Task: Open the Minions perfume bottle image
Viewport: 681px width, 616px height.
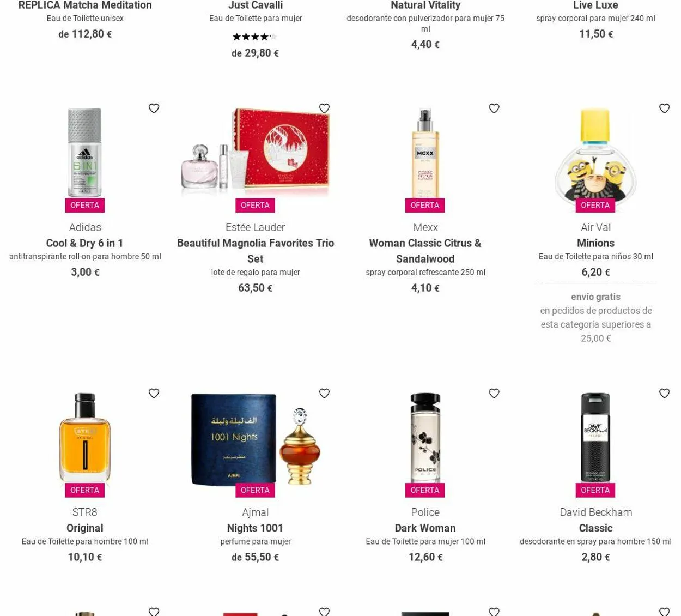Action: click(595, 153)
